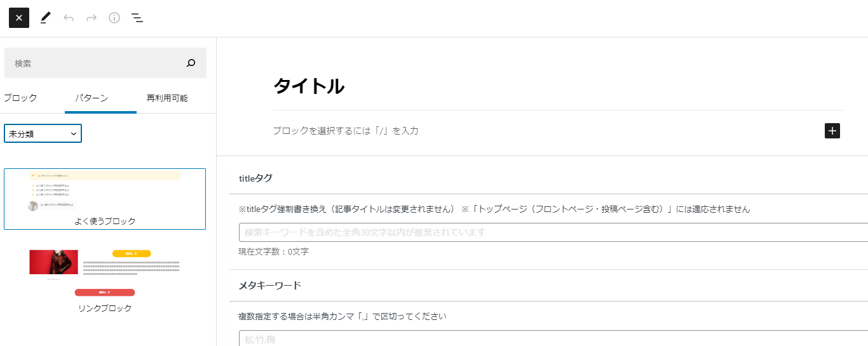Add a block with the black plus button
The height and width of the screenshot is (346, 868).
click(x=832, y=131)
